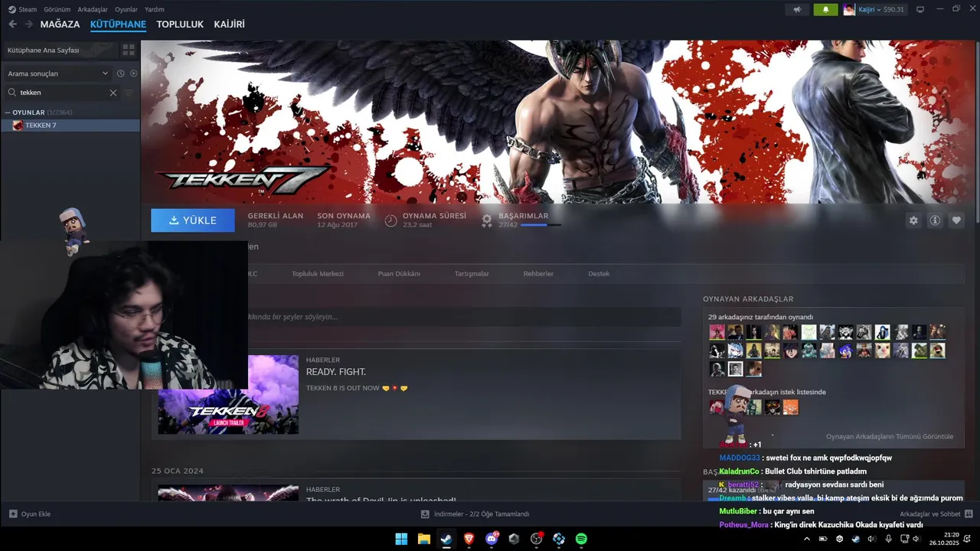Go back with the left arrow
The image size is (980, 551).
point(12,24)
